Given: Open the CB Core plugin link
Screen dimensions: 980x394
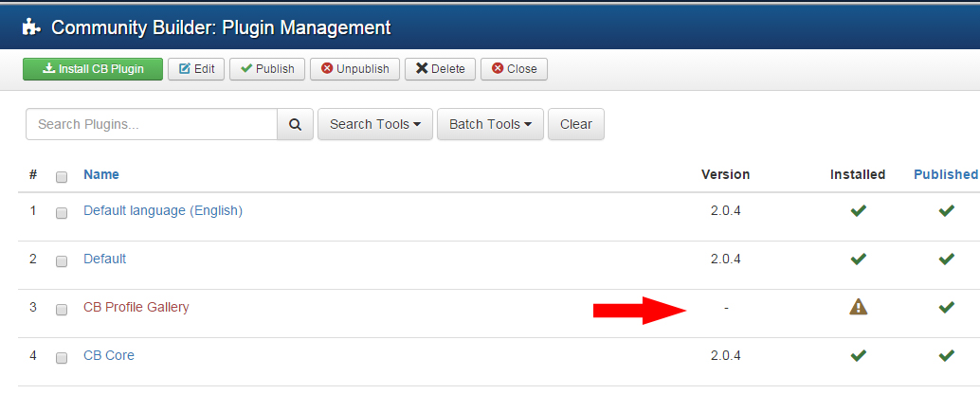Looking at the screenshot, I should (109, 355).
